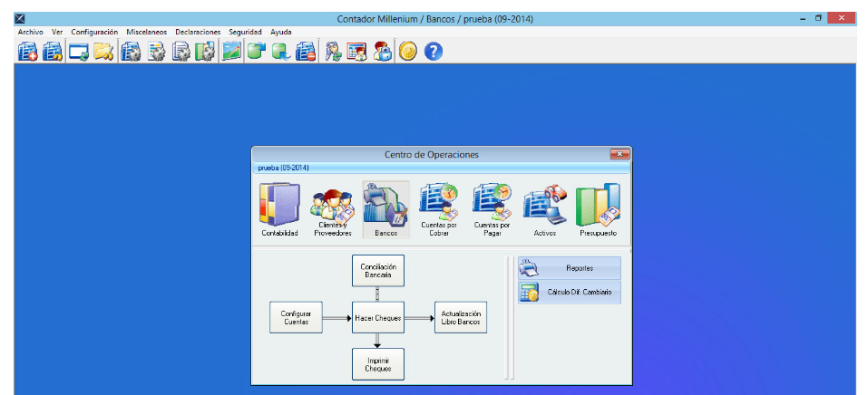Image resolution: width=868 pixels, height=395 pixels.
Task: Open the Reportes panel option
Action: pos(570,268)
